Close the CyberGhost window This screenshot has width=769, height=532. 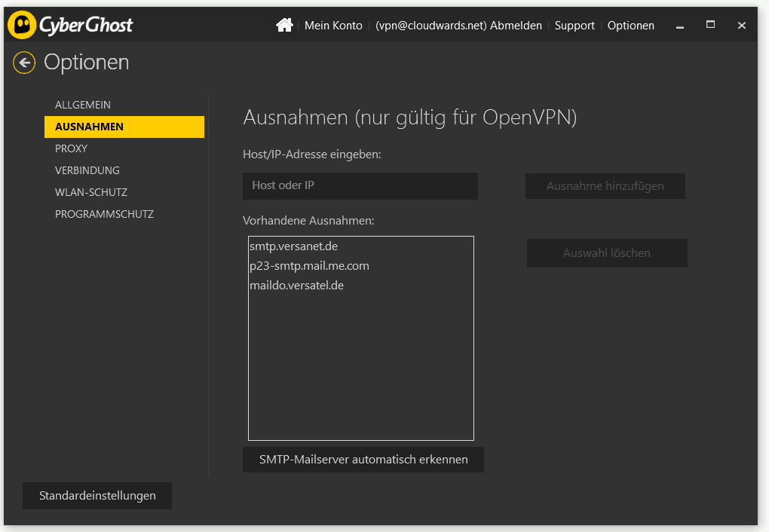(742, 25)
